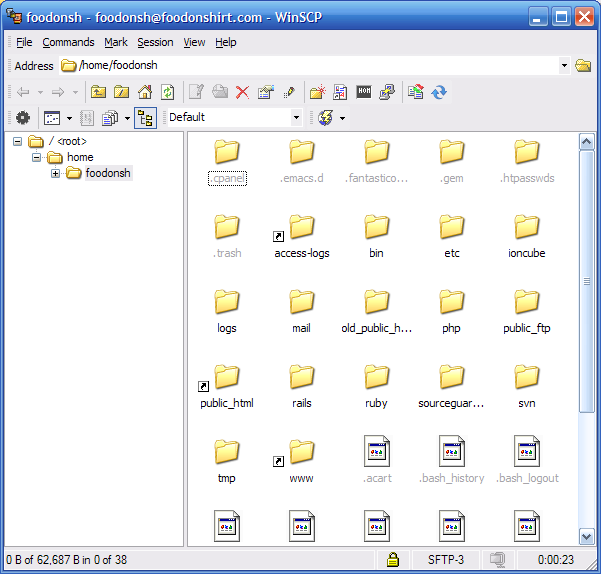Click the Forward navigation arrow
This screenshot has width=601, height=574.
(58, 92)
